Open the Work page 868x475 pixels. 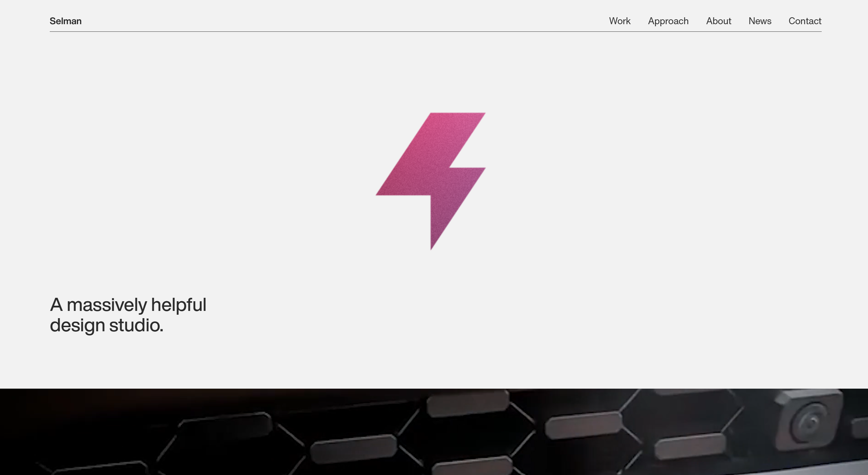(x=620, y=21)
